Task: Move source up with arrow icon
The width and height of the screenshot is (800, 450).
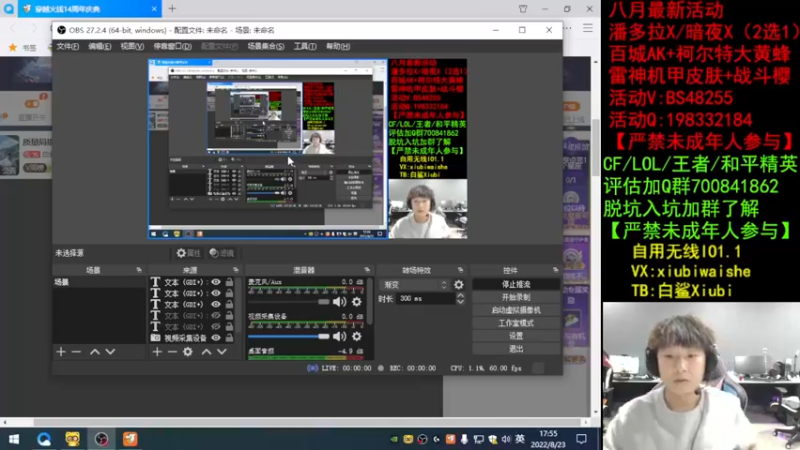Action: pyautogui.click(x=206, y=352)
